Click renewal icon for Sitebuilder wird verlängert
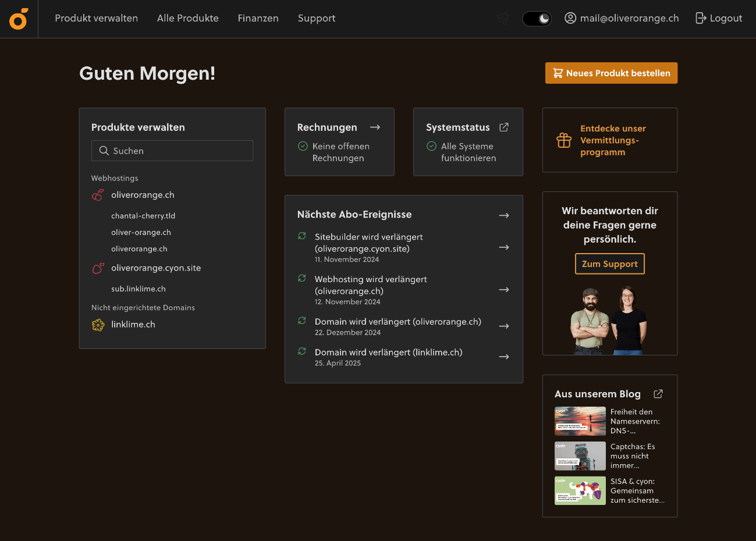 point(302,236)
